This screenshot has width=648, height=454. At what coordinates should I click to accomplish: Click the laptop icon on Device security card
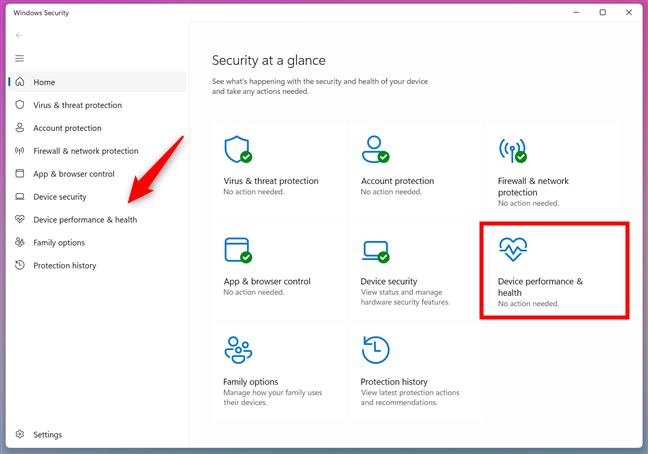coord(375,251)
